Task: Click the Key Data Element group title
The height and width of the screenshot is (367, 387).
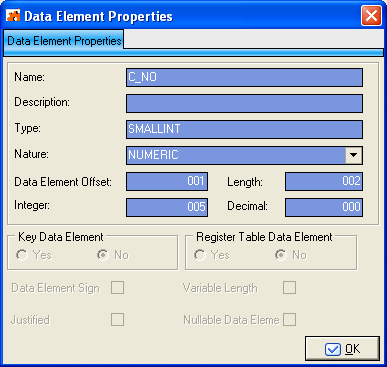Action: click(x=61, y=237)
